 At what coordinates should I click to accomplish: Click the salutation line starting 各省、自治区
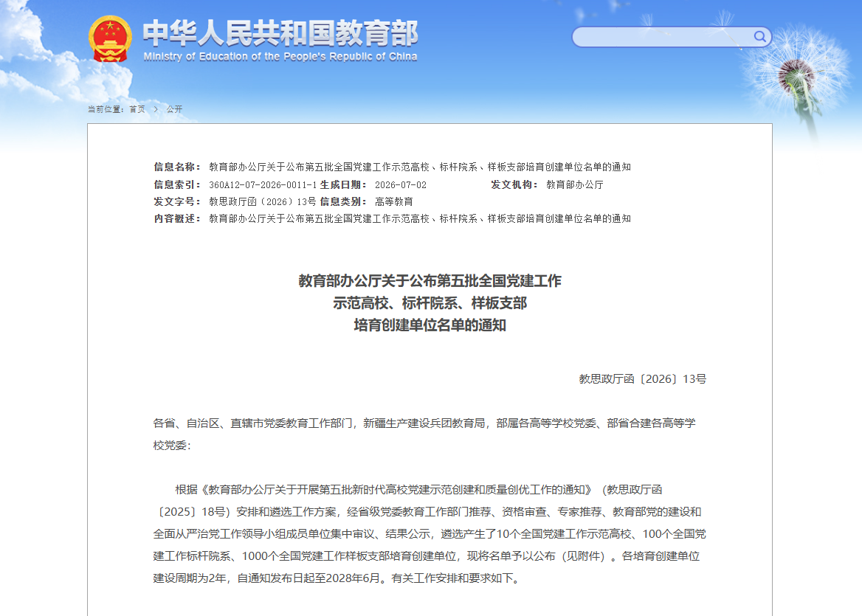(x=424, y=423)
